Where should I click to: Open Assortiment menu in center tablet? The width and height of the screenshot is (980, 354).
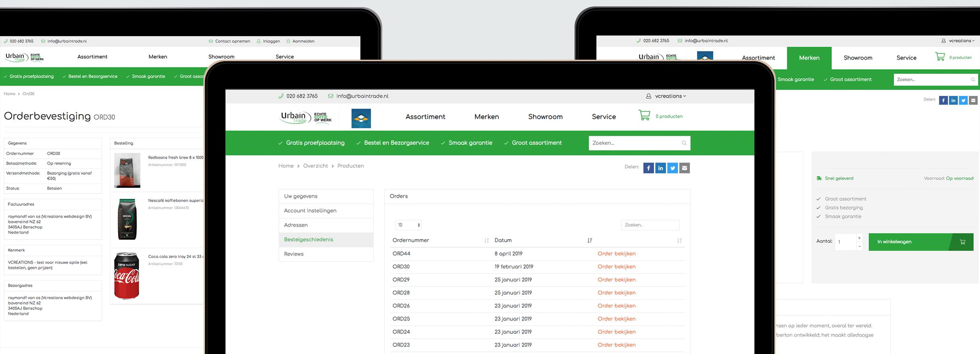425,117
